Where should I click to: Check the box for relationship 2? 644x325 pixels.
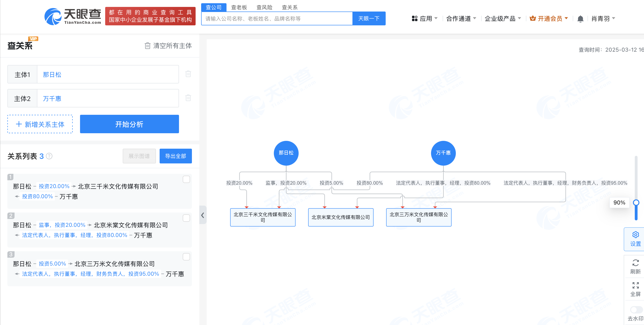click(186, 218)
